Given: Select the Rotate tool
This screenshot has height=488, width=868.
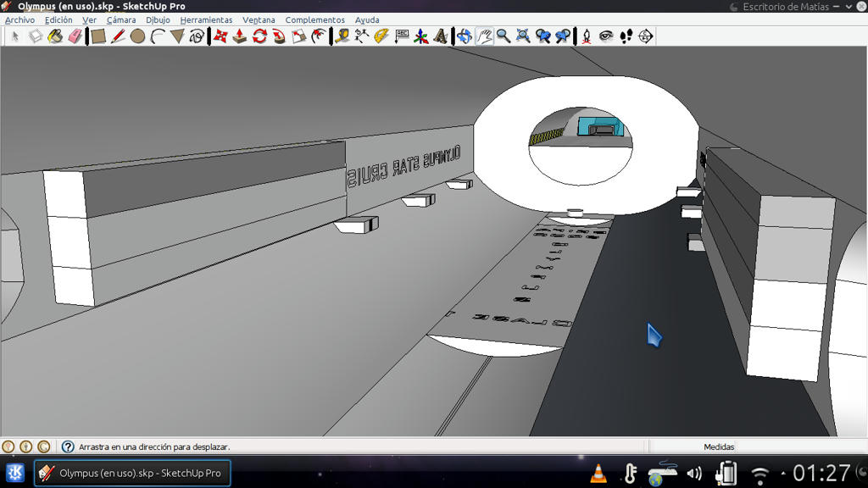Looking at the screenshot, I should tap(259, 36).
